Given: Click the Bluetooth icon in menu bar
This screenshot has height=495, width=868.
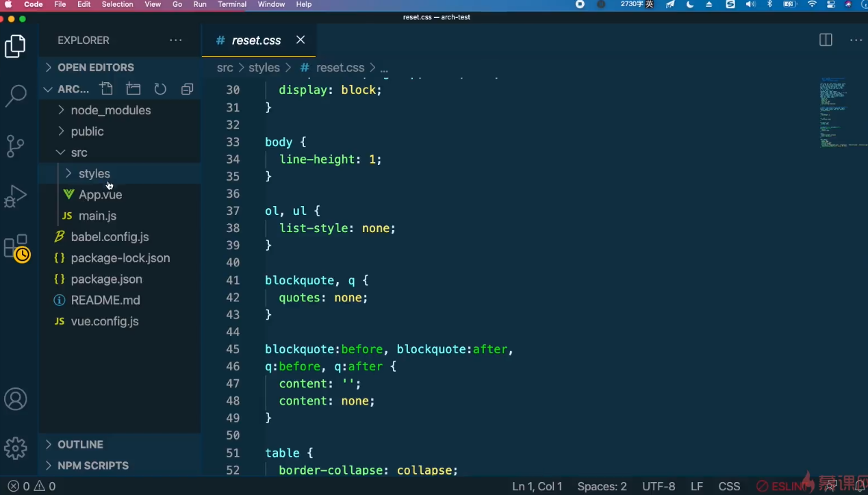Looking at the screenshot, I should [769, 4].
